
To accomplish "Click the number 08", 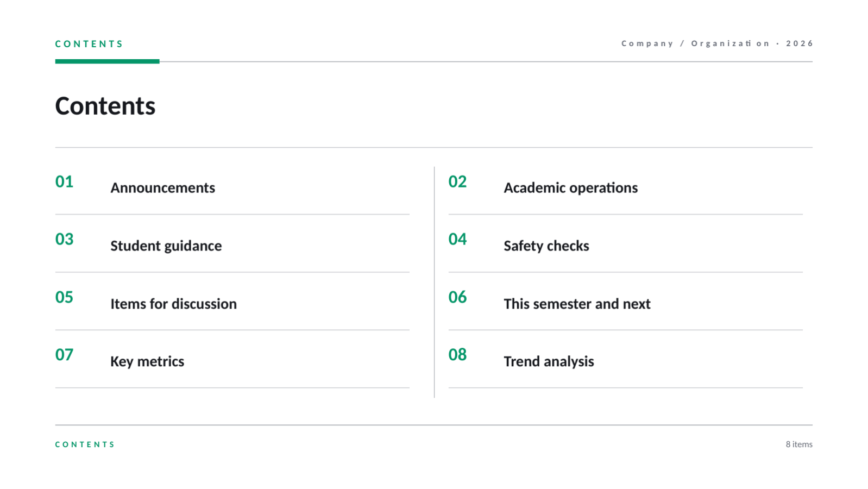I will (457, 355).
